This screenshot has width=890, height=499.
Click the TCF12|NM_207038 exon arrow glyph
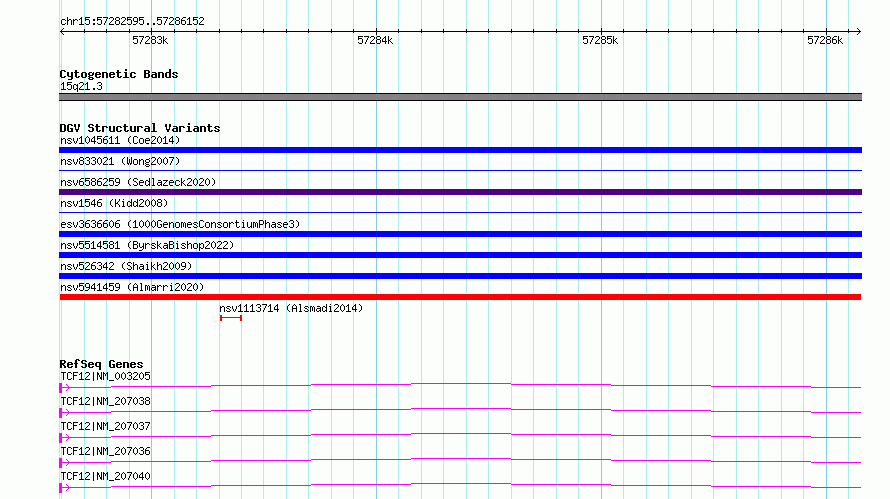point(64,413)
